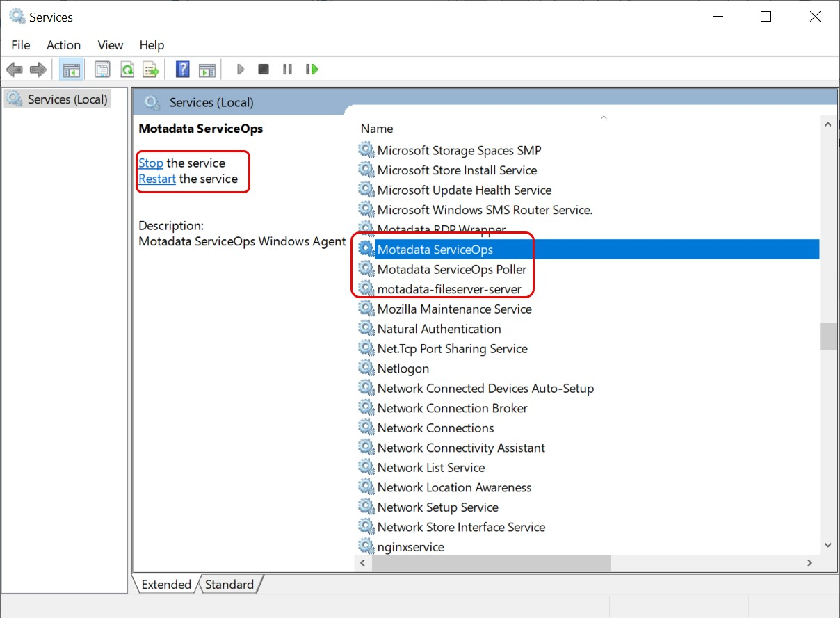Open the File menu
This screenshot has height=618, width=840.
pos(21,45)
